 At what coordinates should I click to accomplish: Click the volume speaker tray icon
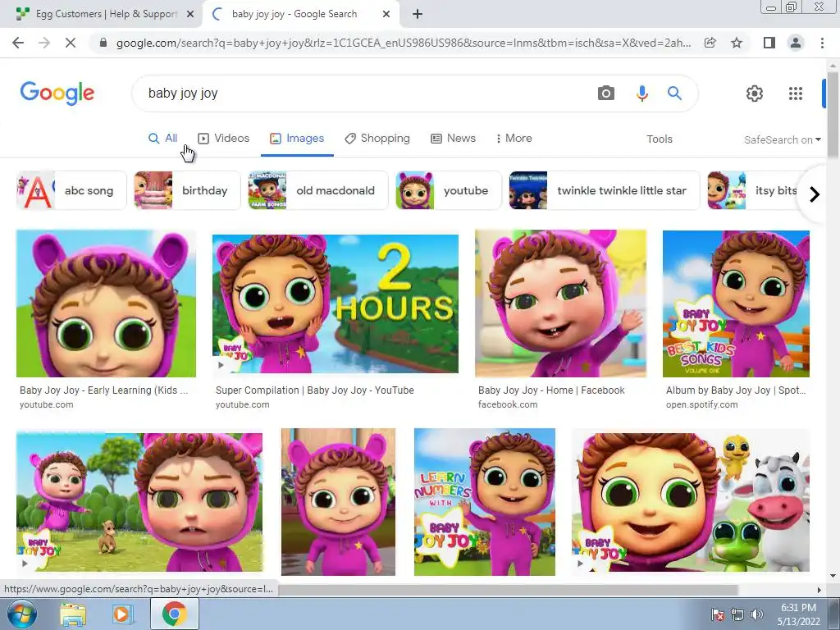pyautogui.click(x=757, y=614)
